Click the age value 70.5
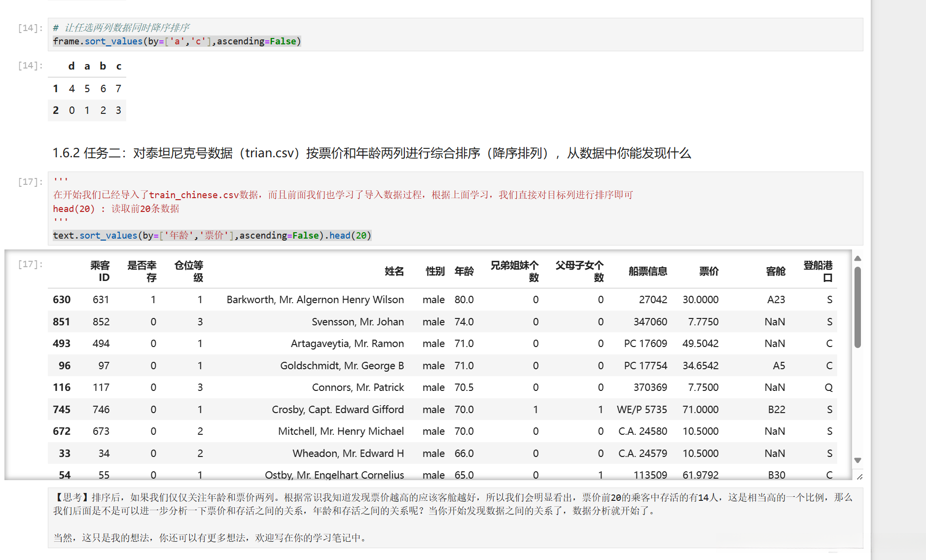 point(464,387)
